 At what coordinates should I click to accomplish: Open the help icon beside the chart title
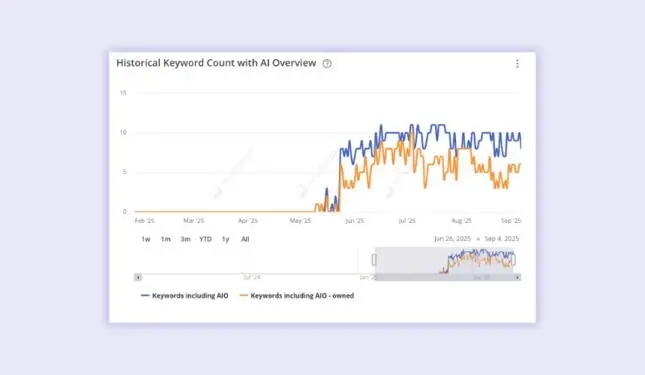point(327,63)
